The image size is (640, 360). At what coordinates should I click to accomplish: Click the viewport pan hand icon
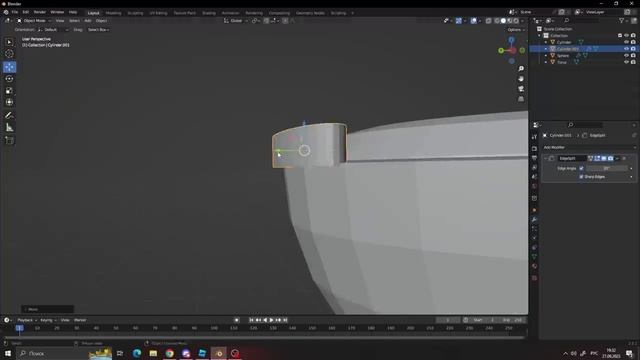[x=521, y=79]
